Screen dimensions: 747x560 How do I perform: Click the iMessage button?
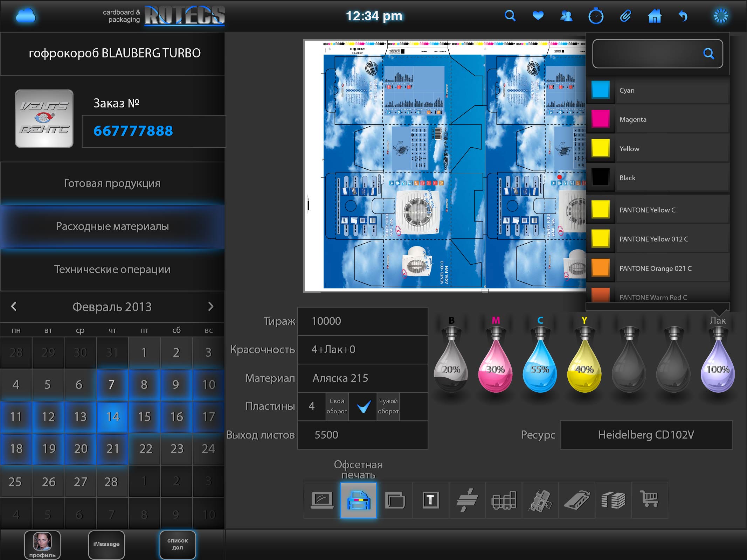click(106, 544)
